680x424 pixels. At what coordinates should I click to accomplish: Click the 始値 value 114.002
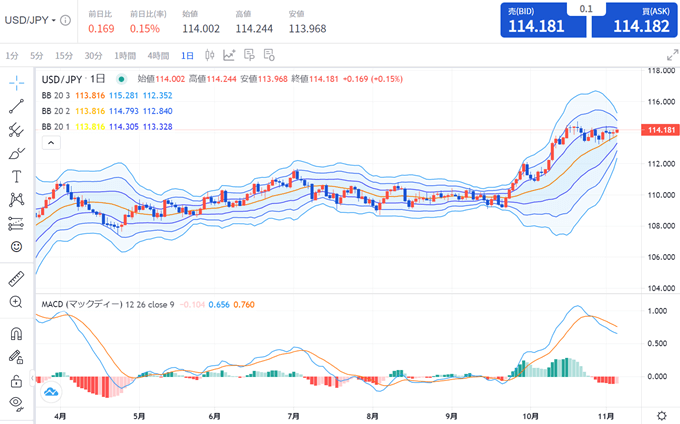tap(201, 29)
